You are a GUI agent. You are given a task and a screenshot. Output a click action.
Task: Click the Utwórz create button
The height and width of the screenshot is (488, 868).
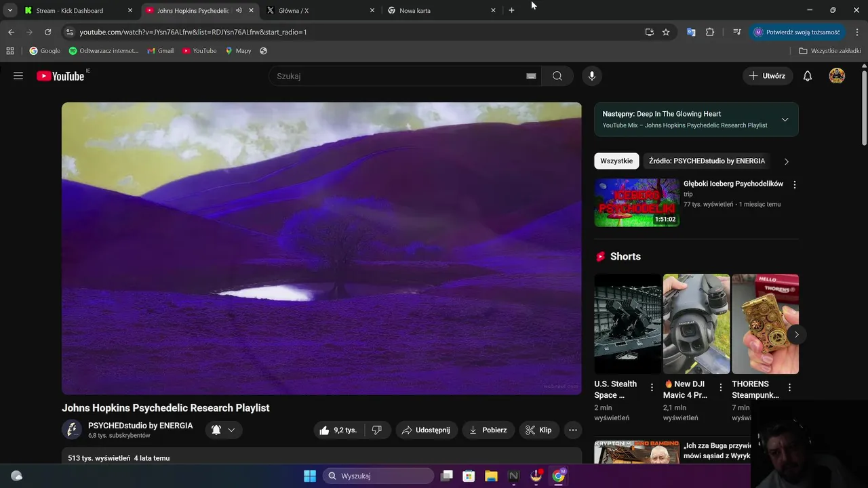pyautogui.click(x=768, y=76)
